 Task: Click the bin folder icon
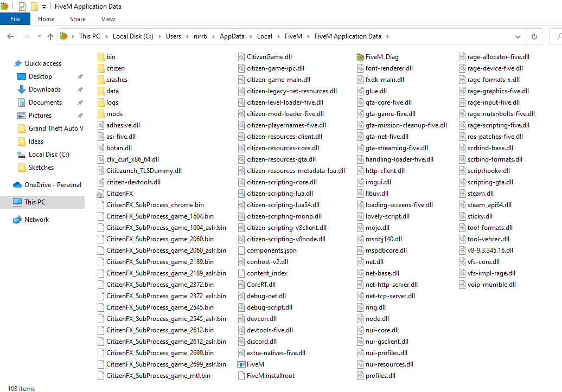click(x=101, y=57)
